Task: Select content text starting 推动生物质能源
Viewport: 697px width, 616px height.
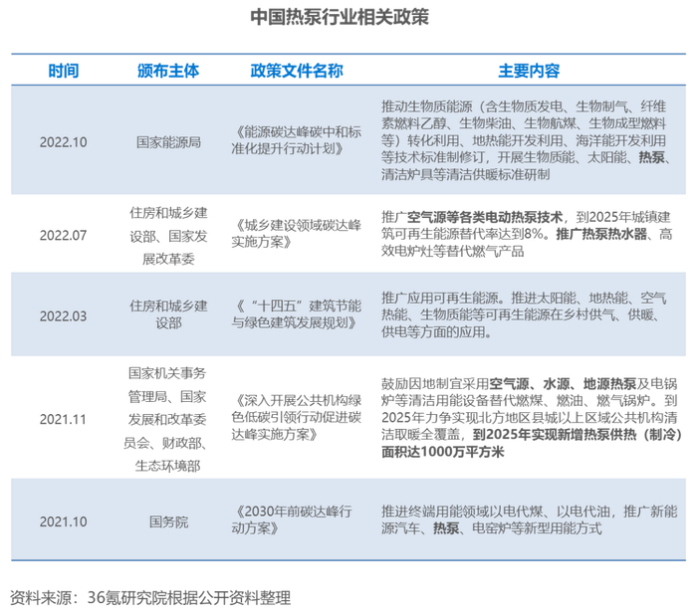Action: [x=527, y=140]
